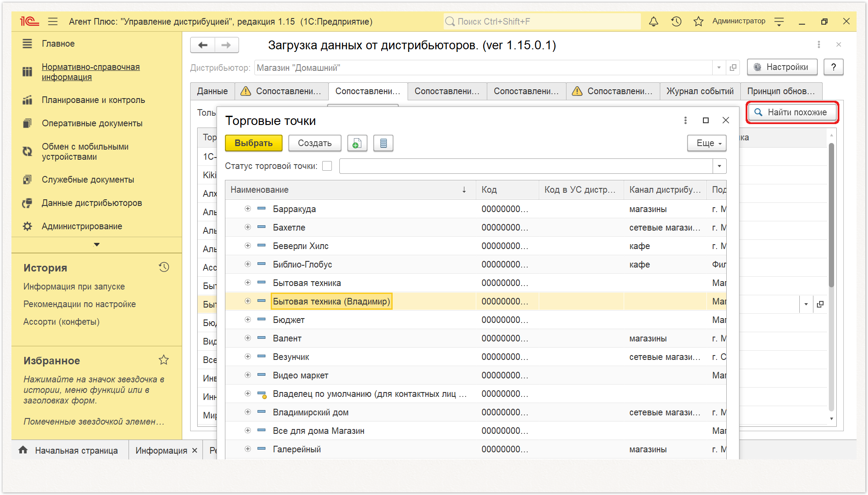Open the Дистрибьютор field's open-link icon

(x=733, y=67)
